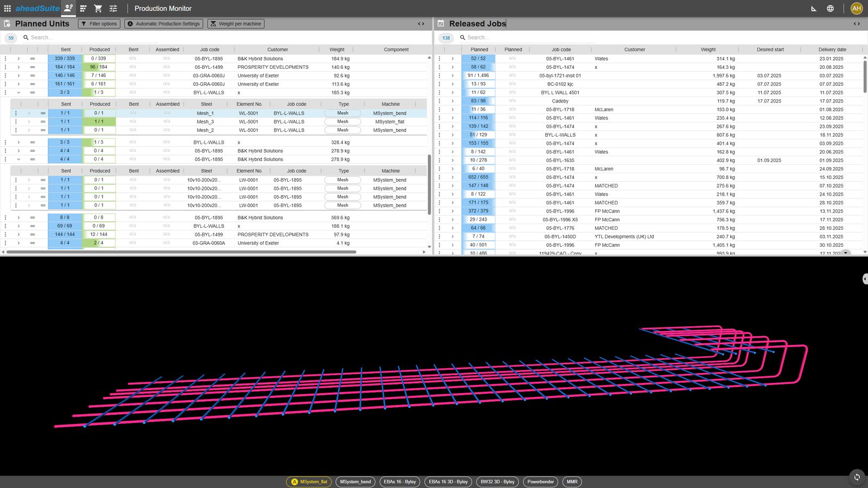Open the AH user avatar
The height and width of the screenshot is (488, 868).
(857, 8)
